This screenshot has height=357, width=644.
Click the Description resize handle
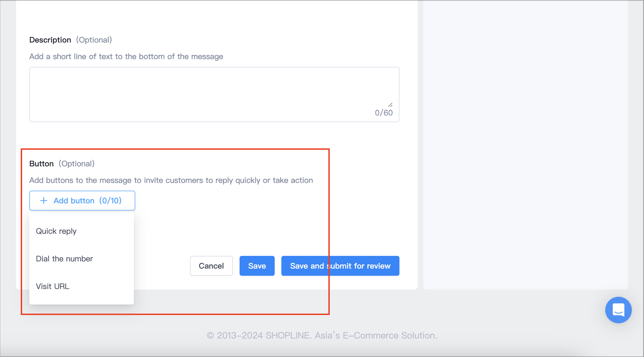[x=390, y=105]
